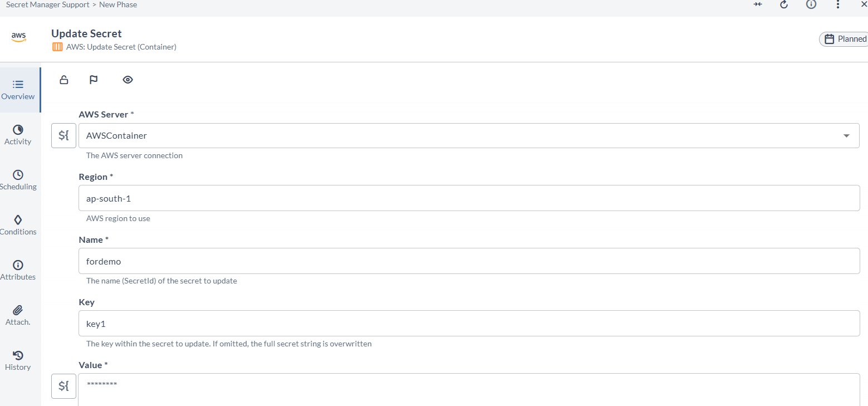This screenshot has width=868, height=406.
Task: Expand the AWS Server dropdown arrow
Action: click(846, 135)
